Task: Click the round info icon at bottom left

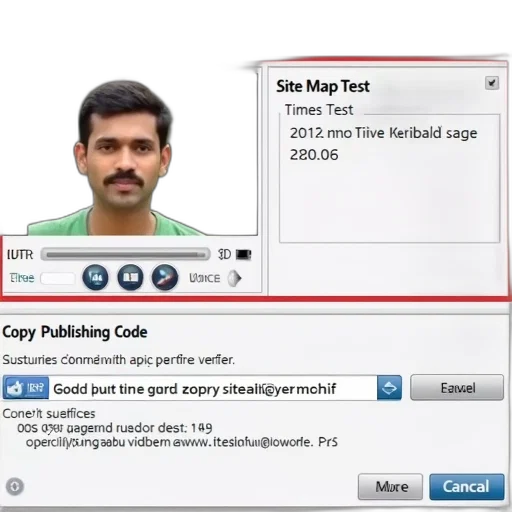Action: tap(15, 486)
